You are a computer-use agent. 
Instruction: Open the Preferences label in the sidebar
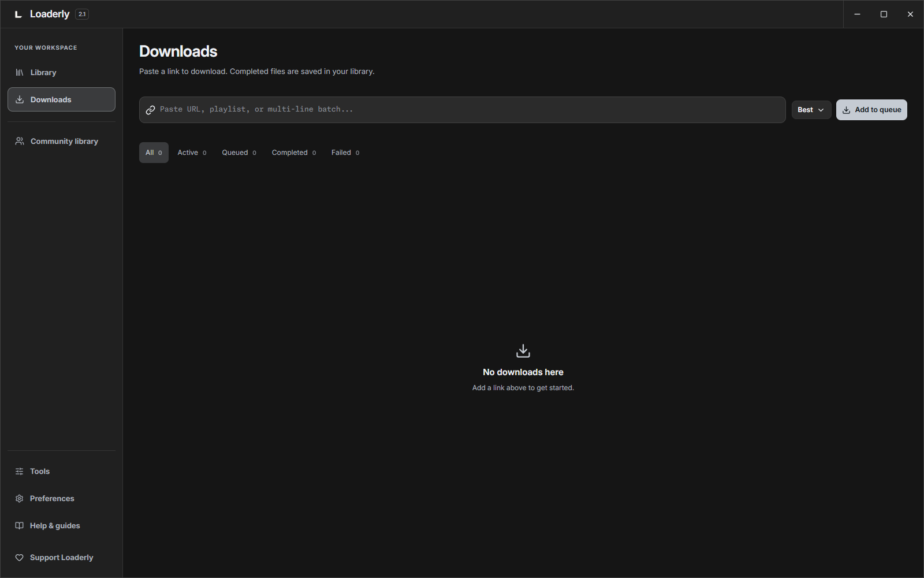(x=52, y=498)
